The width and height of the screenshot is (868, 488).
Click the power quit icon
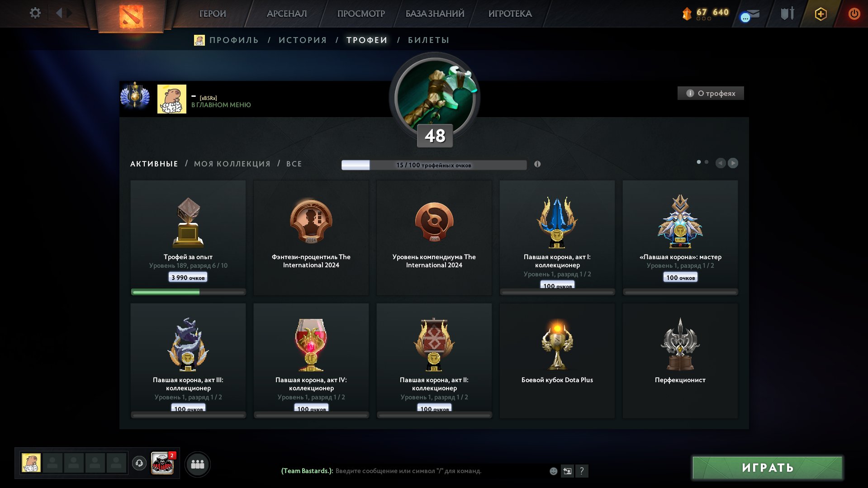854,14
